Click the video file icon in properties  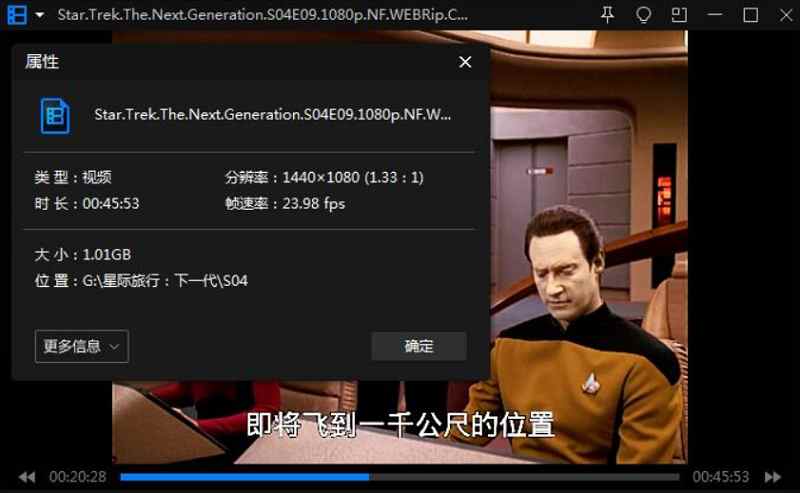[55, 116]
